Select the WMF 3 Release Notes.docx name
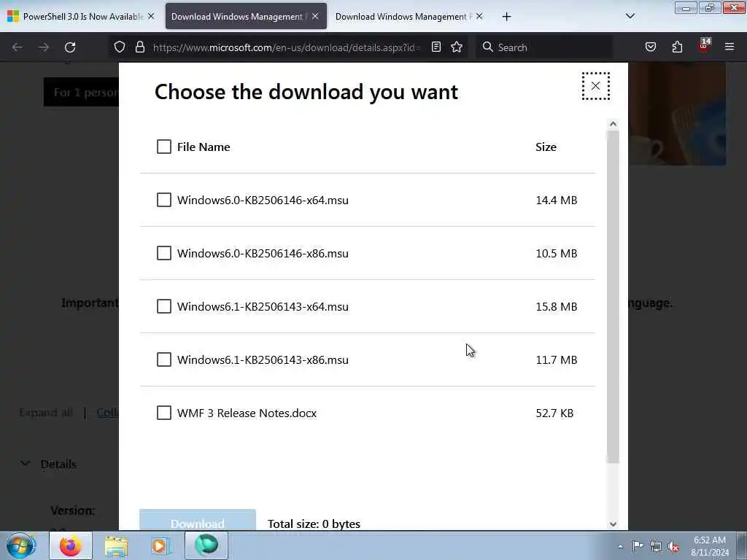Screen dimensions: 747x560 [247, 413]
